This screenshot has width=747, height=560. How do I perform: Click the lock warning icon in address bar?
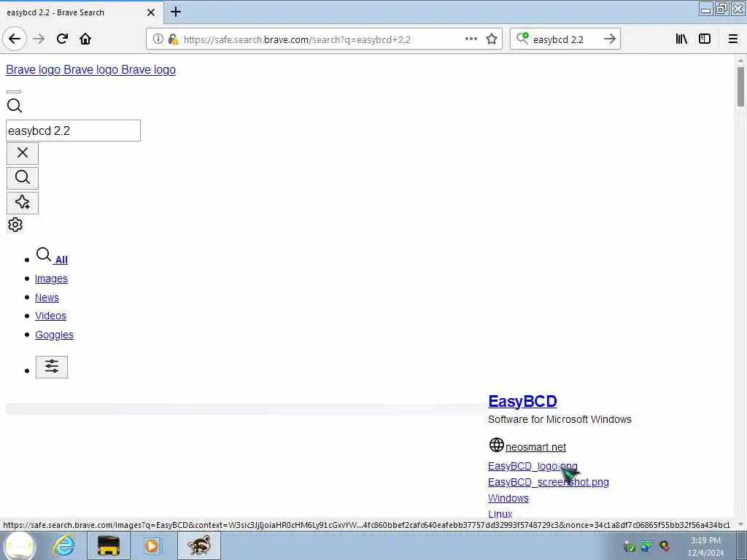(174, 39)
